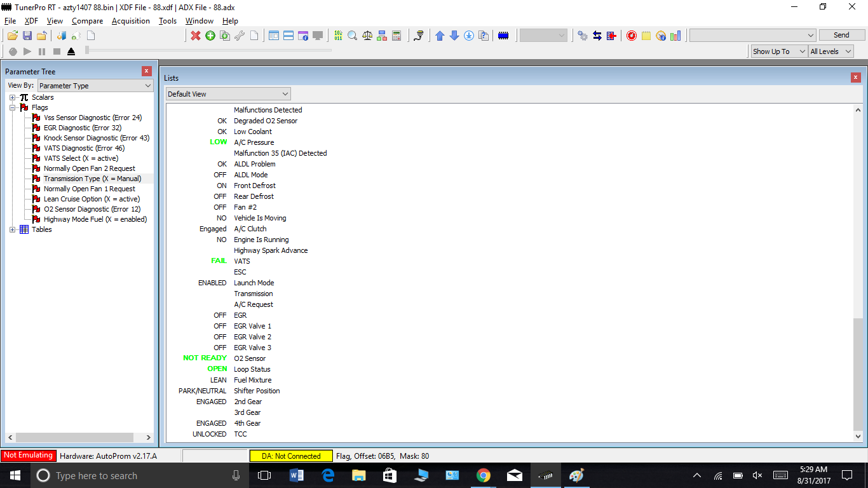Click the red X delete icon
Screen dimensions: 868x488
coord(196,36)
